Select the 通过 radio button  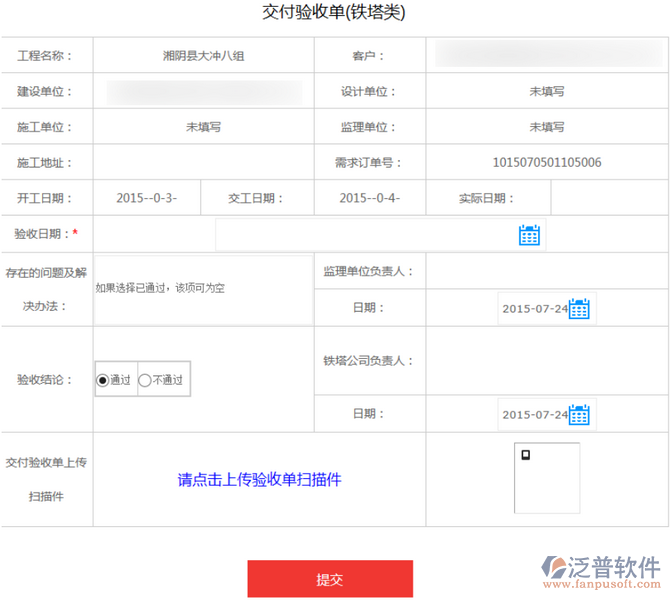pos(103,380)
